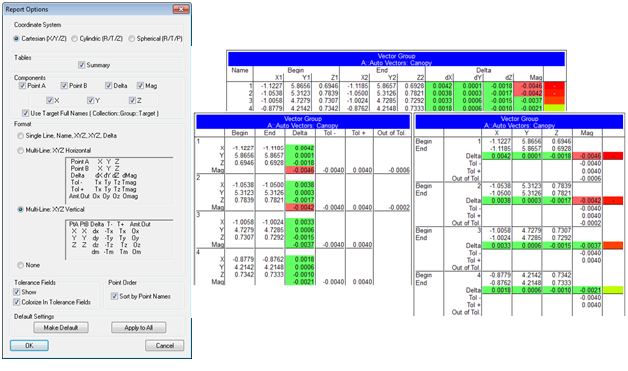Toggle the Summary table checkbox
This screenshot has height=371, width=628.
coord(82,65)
